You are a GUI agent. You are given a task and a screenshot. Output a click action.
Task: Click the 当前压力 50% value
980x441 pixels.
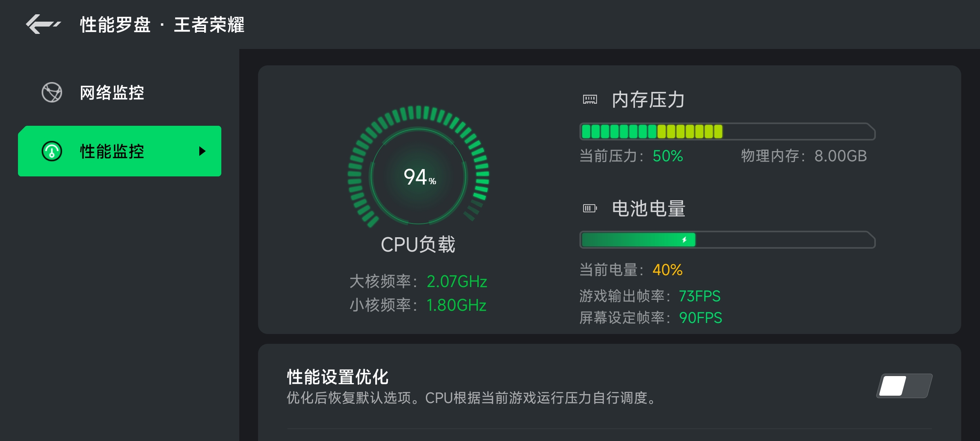pyautogui.click(x=668, y=156)
